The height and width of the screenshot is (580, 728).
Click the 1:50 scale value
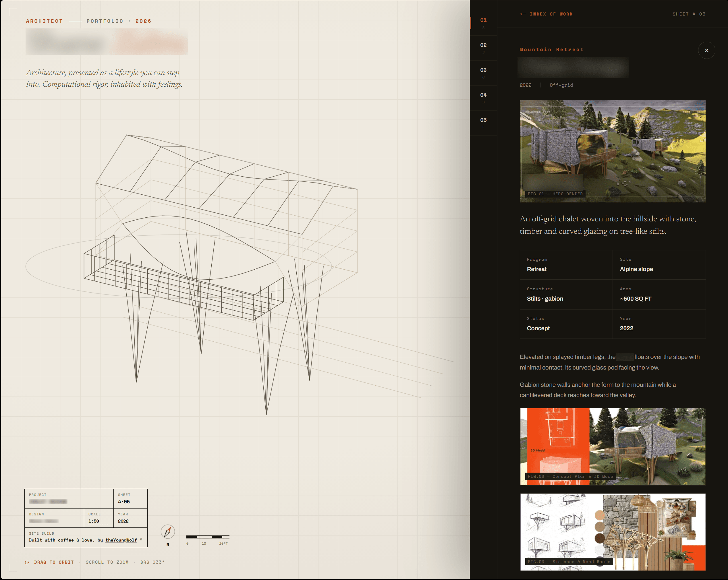point(94,521)
